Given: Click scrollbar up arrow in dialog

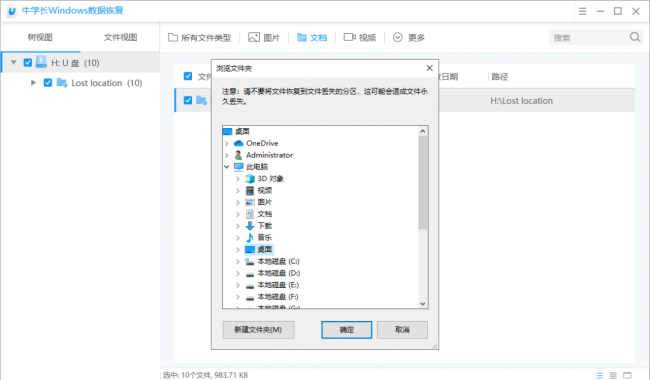Looking at the screenshot, I should coord(422,131).
